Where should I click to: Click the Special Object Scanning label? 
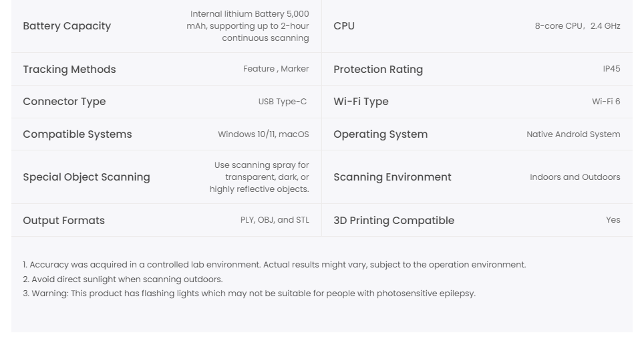click(86, 177)
